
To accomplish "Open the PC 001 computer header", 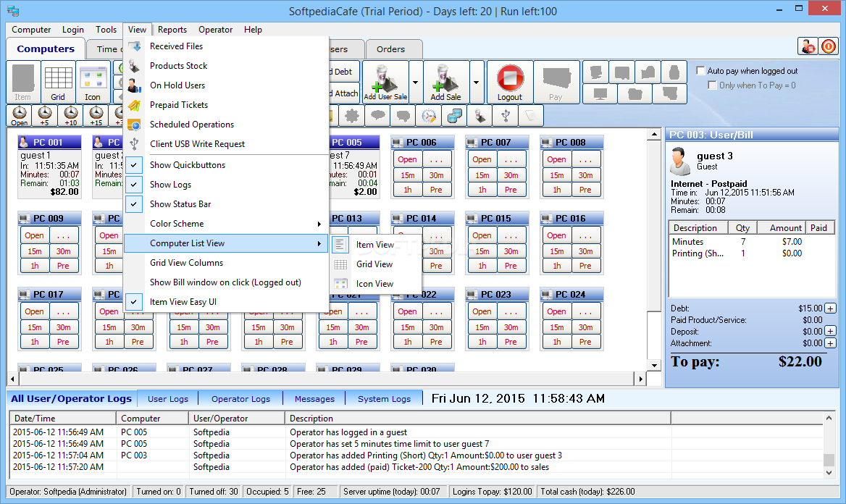I will tap(49, 143).
